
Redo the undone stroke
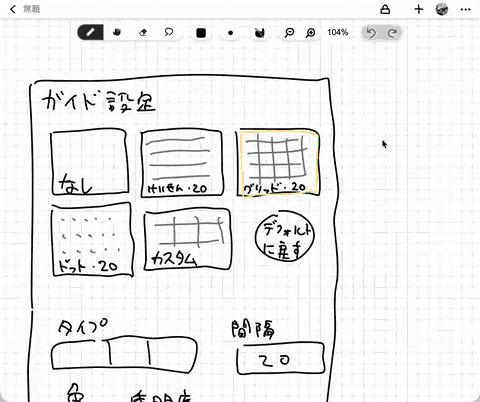pyautogui.click(x=392, y=33)
